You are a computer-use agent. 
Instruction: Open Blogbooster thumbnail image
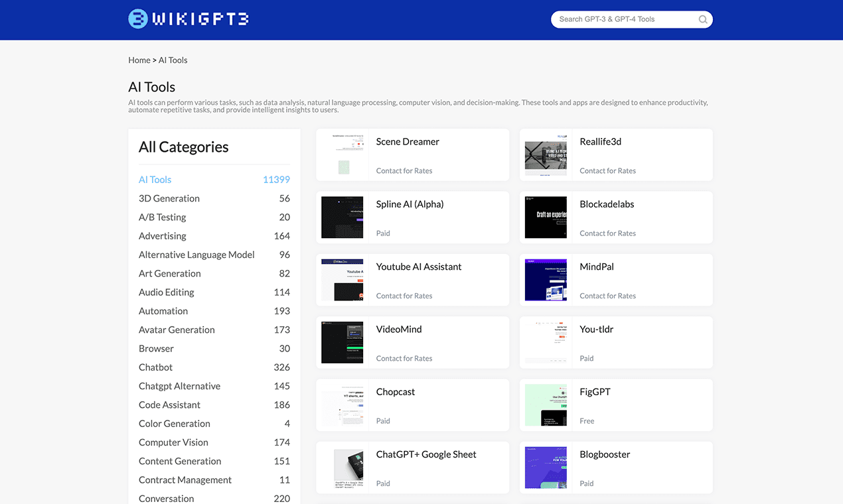(x=546, y=468)
